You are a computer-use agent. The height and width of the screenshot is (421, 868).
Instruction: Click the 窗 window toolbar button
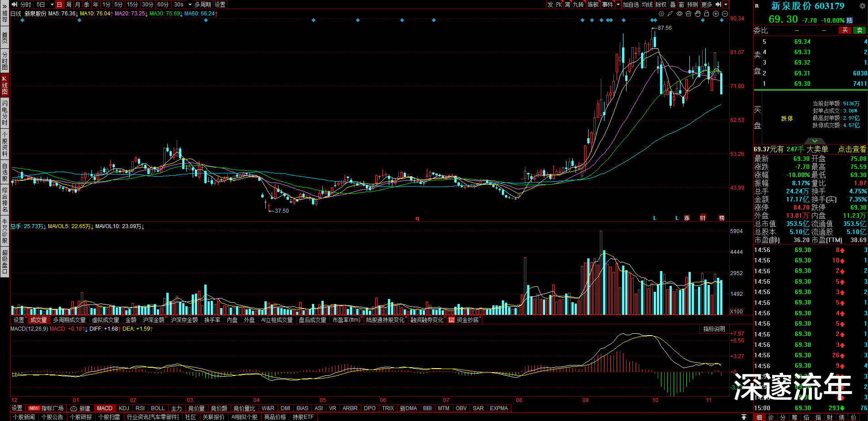(x=681, y=5)
